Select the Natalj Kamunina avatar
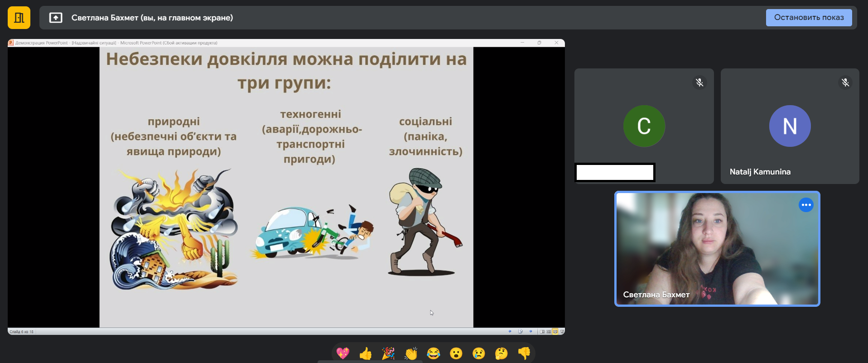 (790, 126)
